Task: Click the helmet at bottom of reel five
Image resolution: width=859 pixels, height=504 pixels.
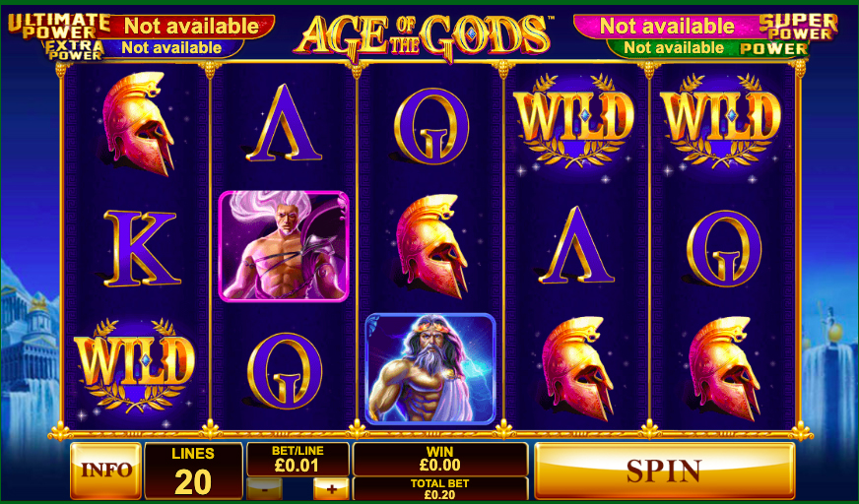Action: (725, 369)
